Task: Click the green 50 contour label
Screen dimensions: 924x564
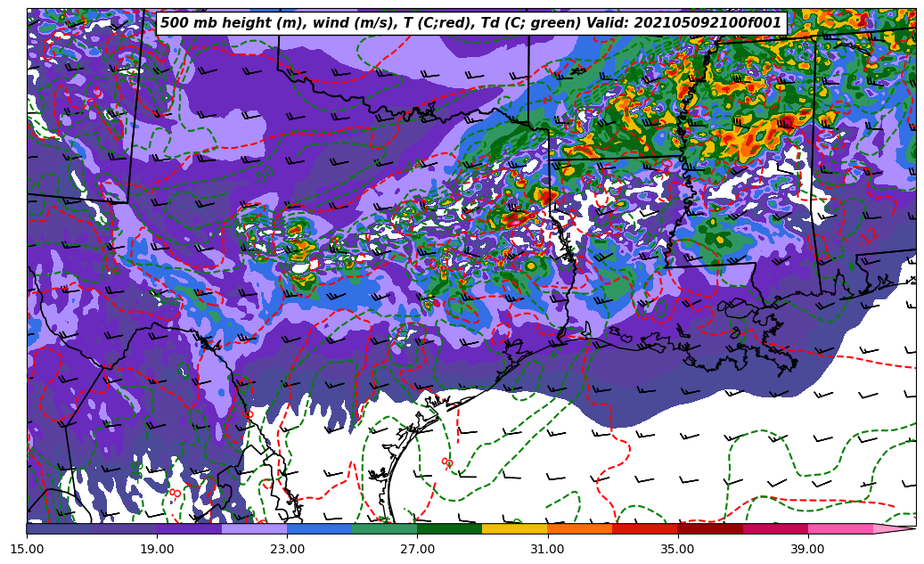Action: point(266,173)
